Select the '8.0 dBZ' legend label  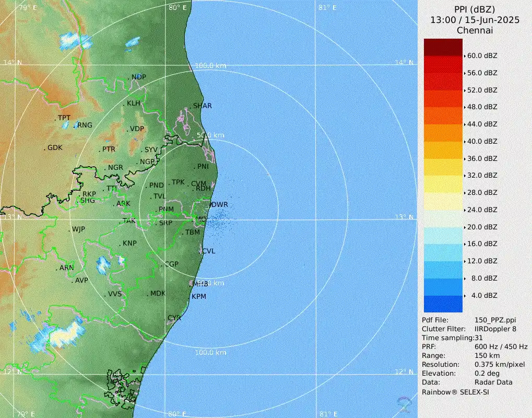pyautogui.click(x=484, y=278)
